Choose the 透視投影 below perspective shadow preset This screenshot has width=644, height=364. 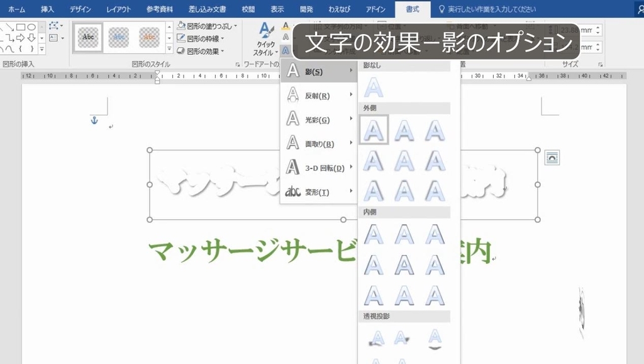tap(435, 339)
